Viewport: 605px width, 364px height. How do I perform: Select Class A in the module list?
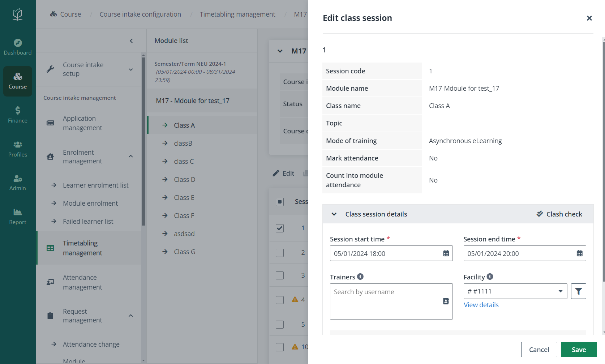click(202, 125)
